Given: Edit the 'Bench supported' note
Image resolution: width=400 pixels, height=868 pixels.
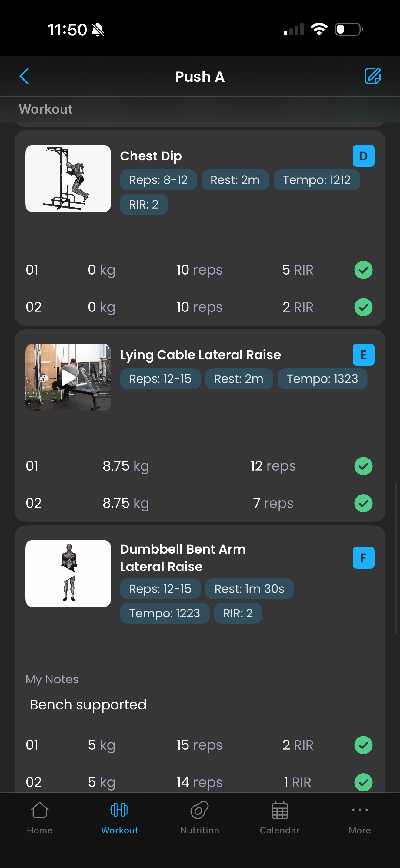Looking at the screenshot, I should pyautogui.click(x=88, y=705).
